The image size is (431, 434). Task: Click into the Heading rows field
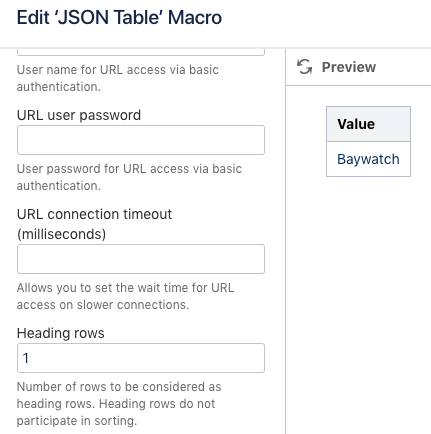(x=141, y=358)
